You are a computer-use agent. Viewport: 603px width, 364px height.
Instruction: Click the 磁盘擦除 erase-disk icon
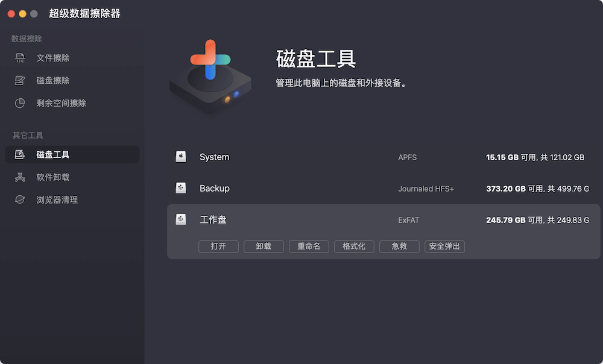pyautogui.click(x=19, y=80)
